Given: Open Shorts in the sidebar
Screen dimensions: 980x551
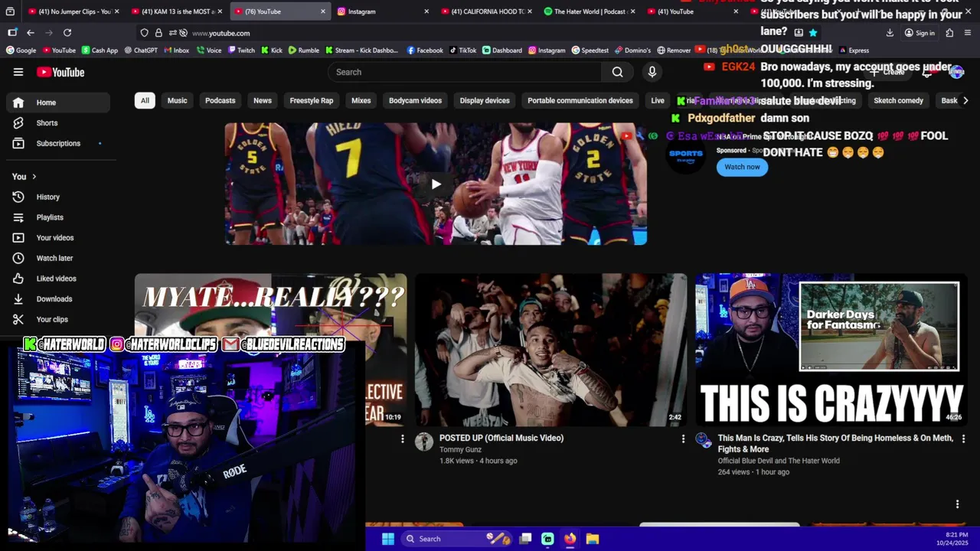Looking at the screenshot, I should 58,122.
